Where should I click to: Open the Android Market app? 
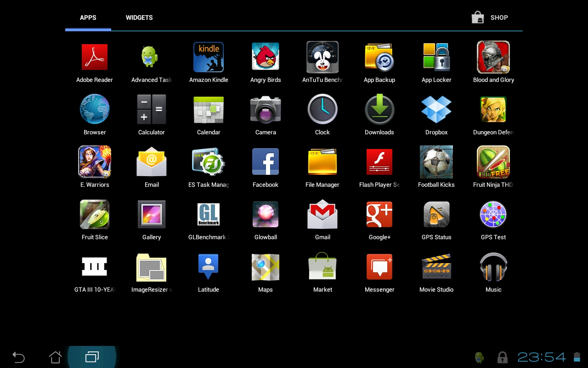(x=322, y=267)
